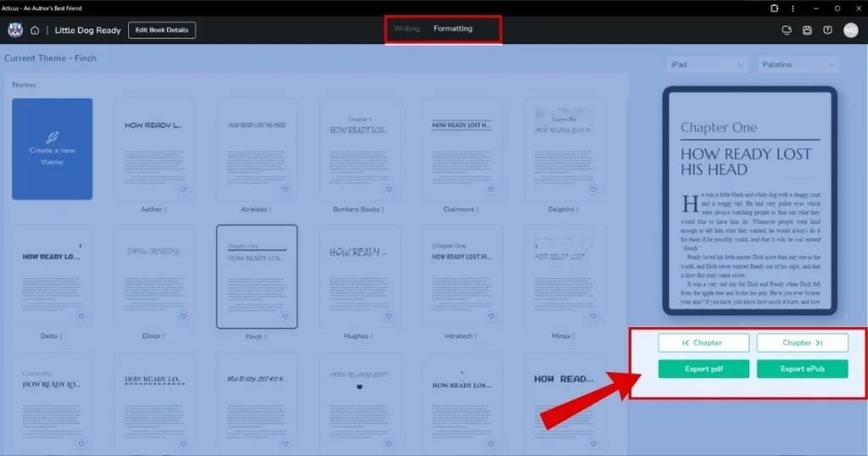
Task: Go to the previous Chapter button
Action: pyautogui.click(x=704, y=342)
